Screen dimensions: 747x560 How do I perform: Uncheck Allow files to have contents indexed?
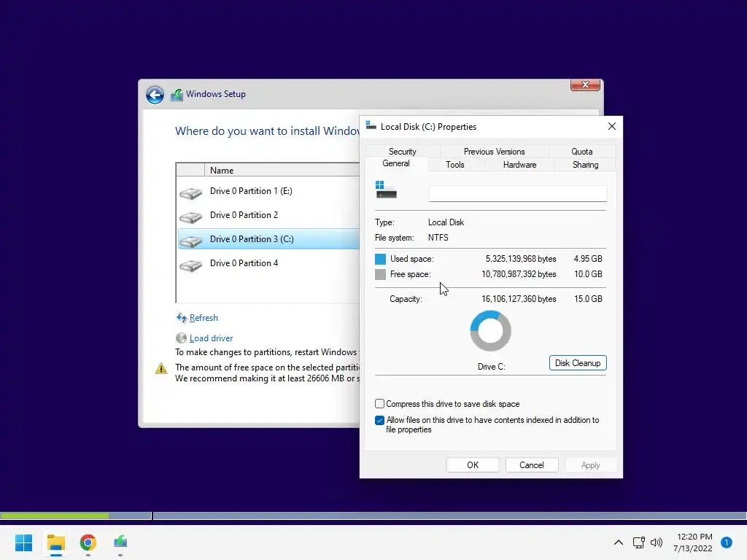tap(379, 421)
